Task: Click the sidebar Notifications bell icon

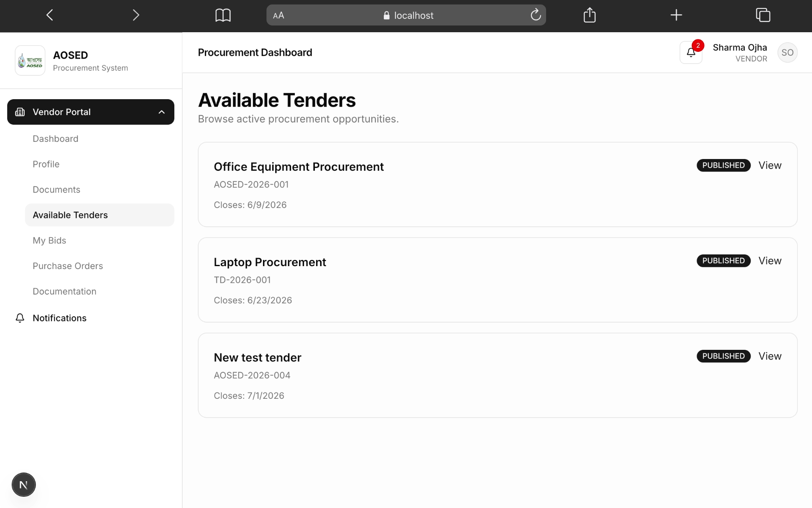Action: [20, 318]
